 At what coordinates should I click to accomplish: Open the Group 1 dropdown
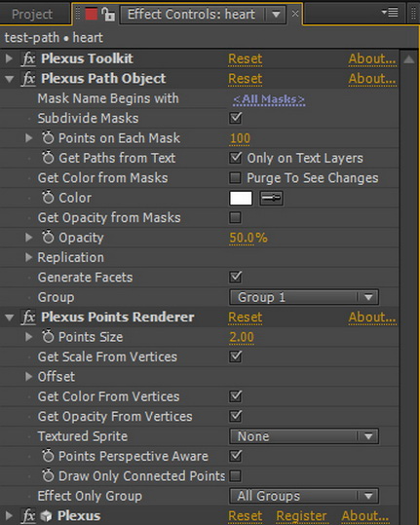(304, 297)
